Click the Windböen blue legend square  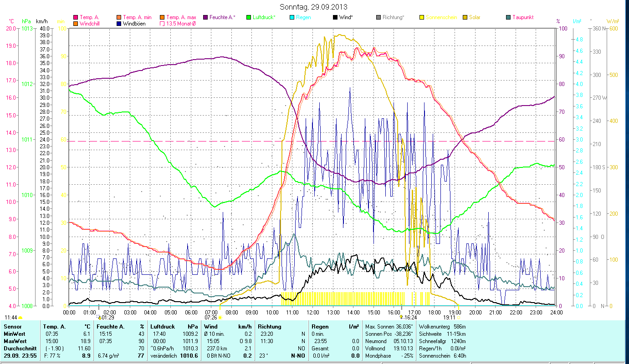(x=119, y=24)
